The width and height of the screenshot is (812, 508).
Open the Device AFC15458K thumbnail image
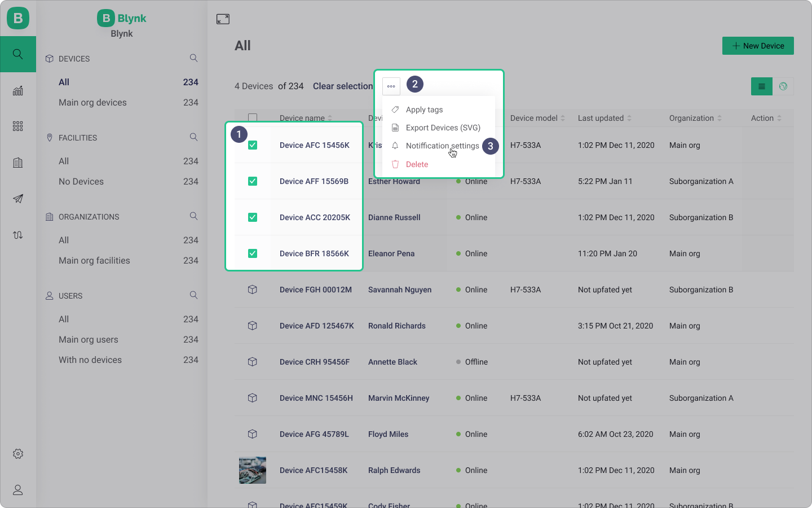253,470
